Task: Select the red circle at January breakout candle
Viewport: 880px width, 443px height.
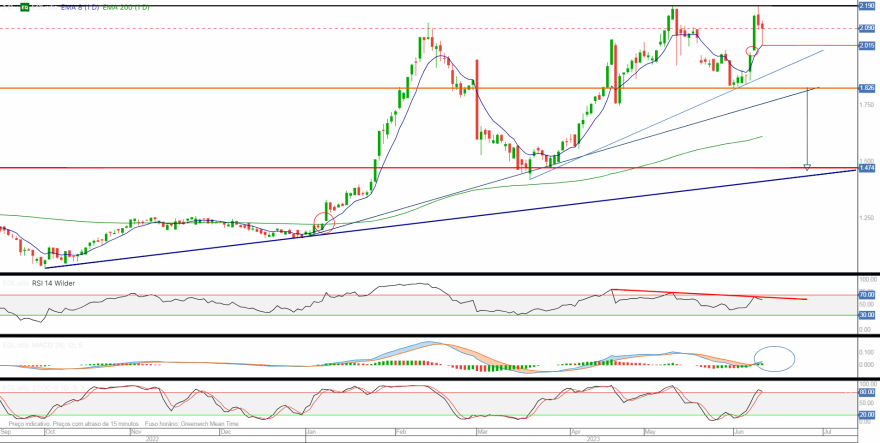Action: (x=324, y=222)
